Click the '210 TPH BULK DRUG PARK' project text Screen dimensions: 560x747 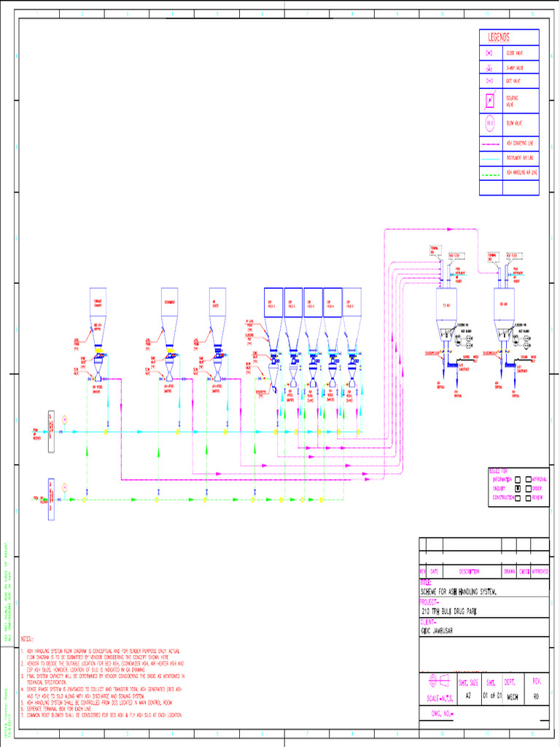coord(449,611)
